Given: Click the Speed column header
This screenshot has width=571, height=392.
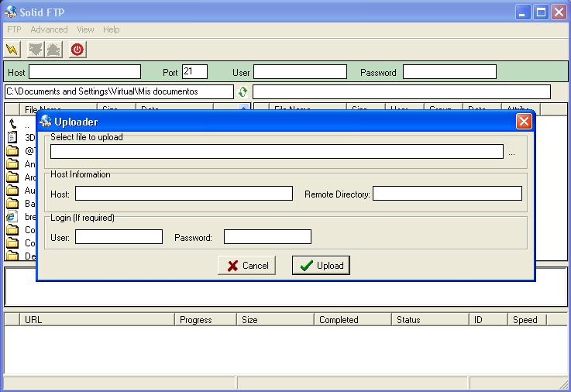Looking at the screenshot, I should [528, 320].
